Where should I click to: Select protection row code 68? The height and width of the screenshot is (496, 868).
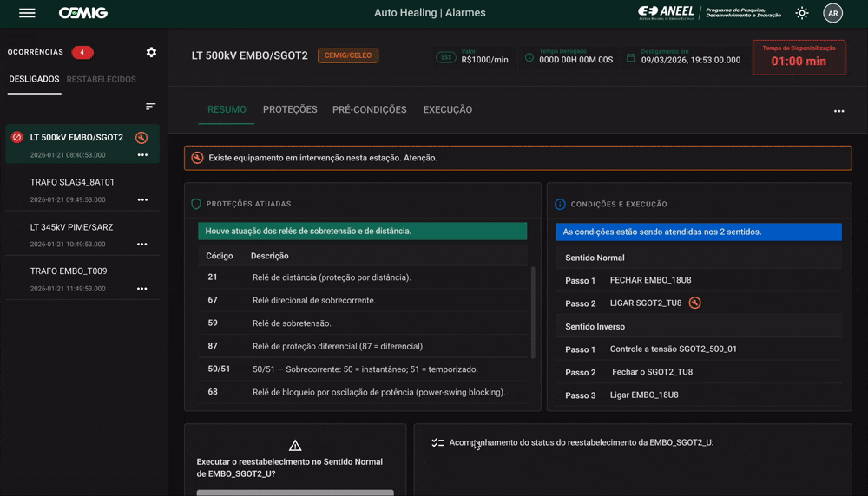point(364,392)
